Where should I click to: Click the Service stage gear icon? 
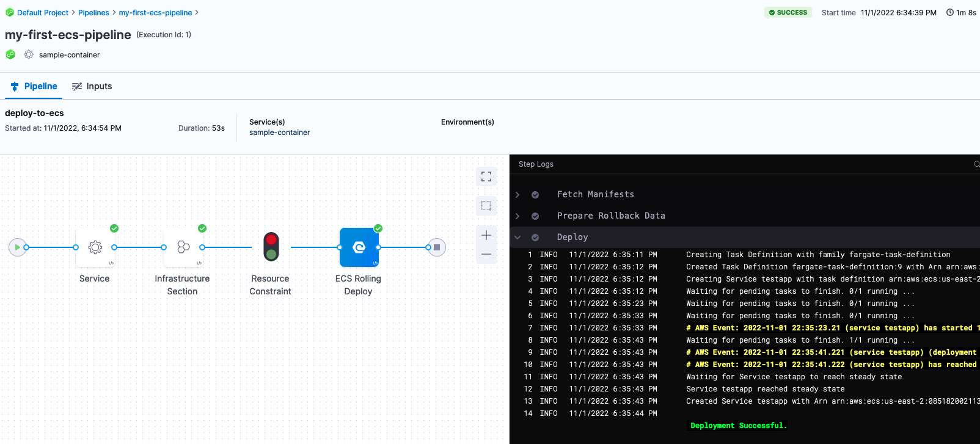tap(95, 247)
